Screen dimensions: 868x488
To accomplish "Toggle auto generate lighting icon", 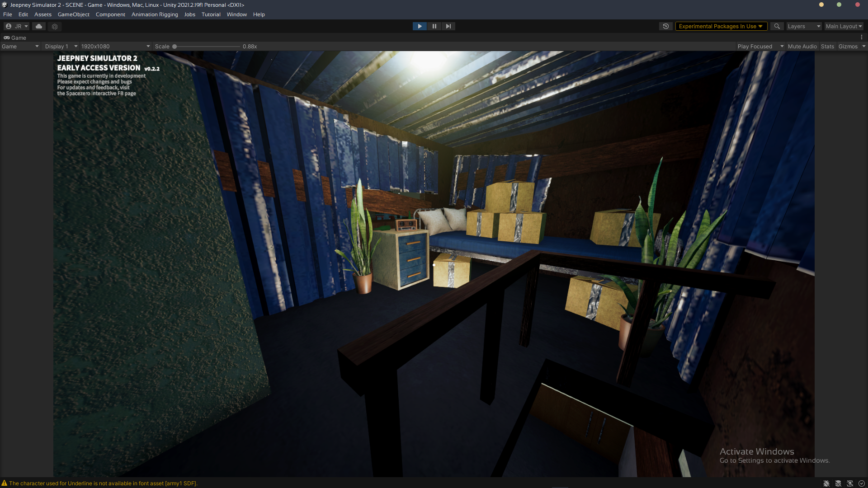I will (x=850, y=483).
